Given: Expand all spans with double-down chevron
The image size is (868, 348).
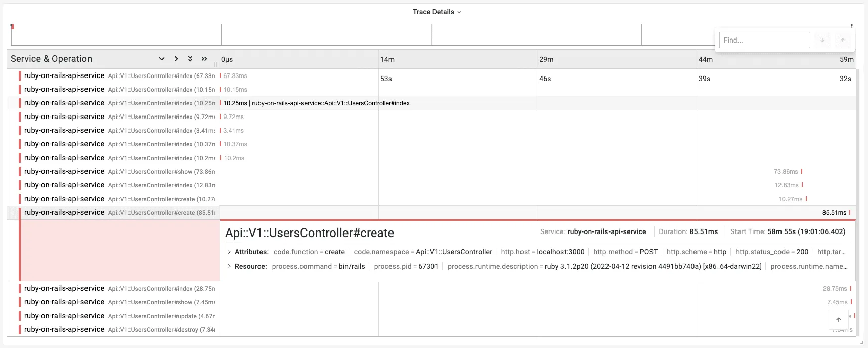Looking at the screenshot, I should coord(190,59).
